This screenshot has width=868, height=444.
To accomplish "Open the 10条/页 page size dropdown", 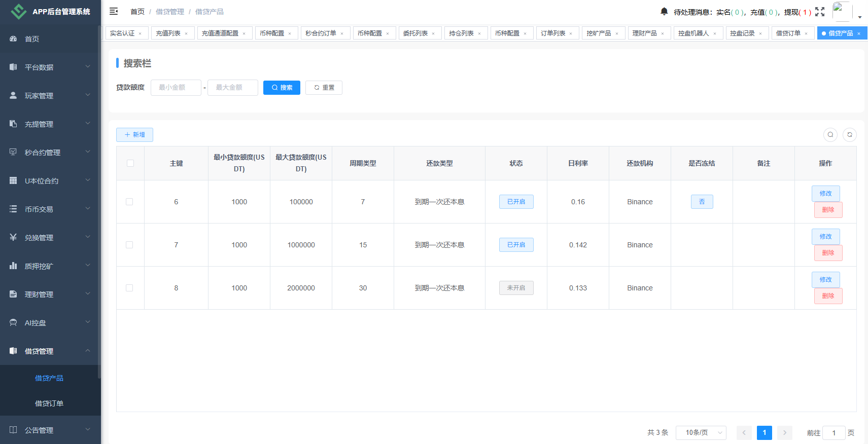I will click(x=701, y=432).
